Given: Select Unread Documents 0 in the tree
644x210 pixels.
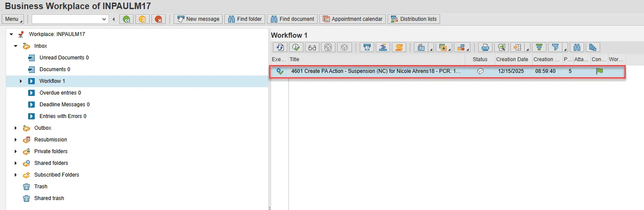Looking at the screenshot, I should click(x=64, y=58).
